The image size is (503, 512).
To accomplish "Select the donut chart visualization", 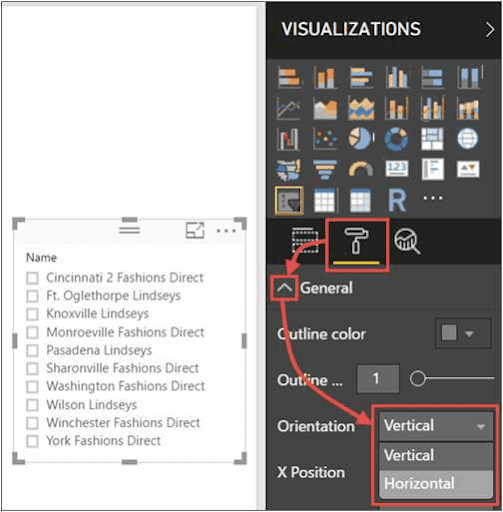I will 397,138.
